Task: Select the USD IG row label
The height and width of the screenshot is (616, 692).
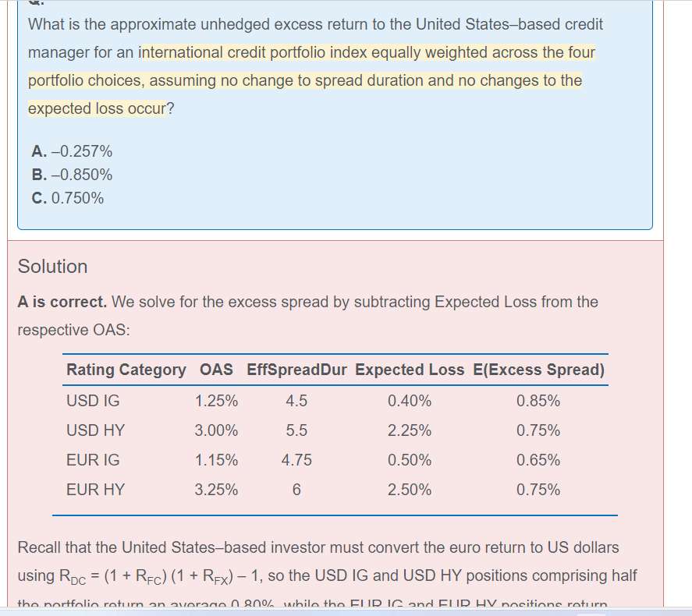Action: [x=93, y=402]
